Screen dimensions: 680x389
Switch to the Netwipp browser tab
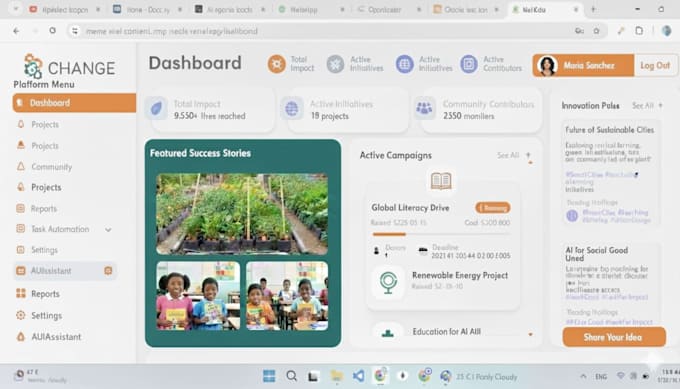pos(304,10)
